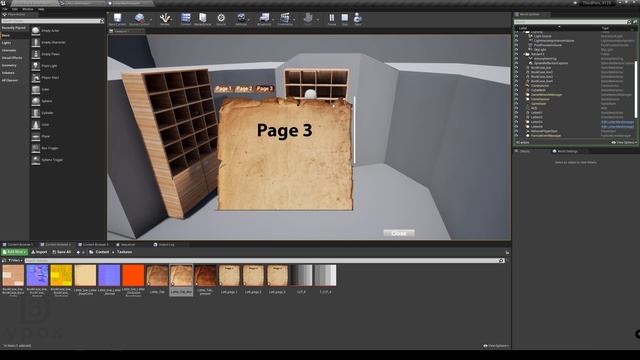Select Sphere Trigger in Place Actors

(48, 160)
